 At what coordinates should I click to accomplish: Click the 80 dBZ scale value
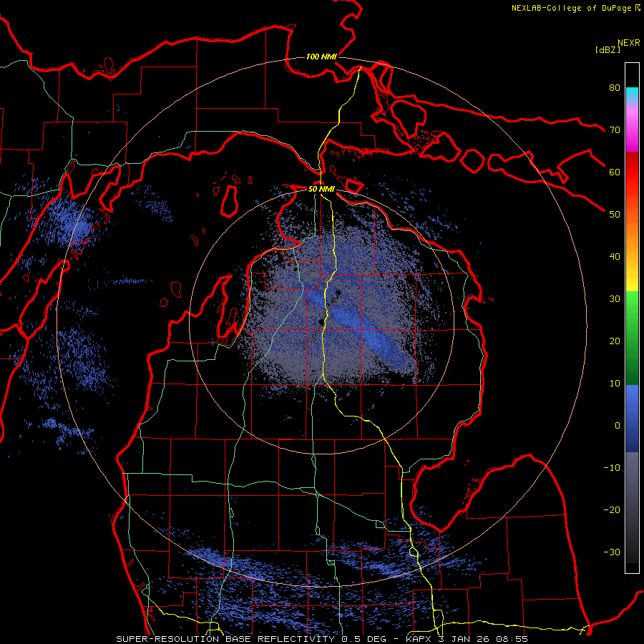tap(615, 87)
